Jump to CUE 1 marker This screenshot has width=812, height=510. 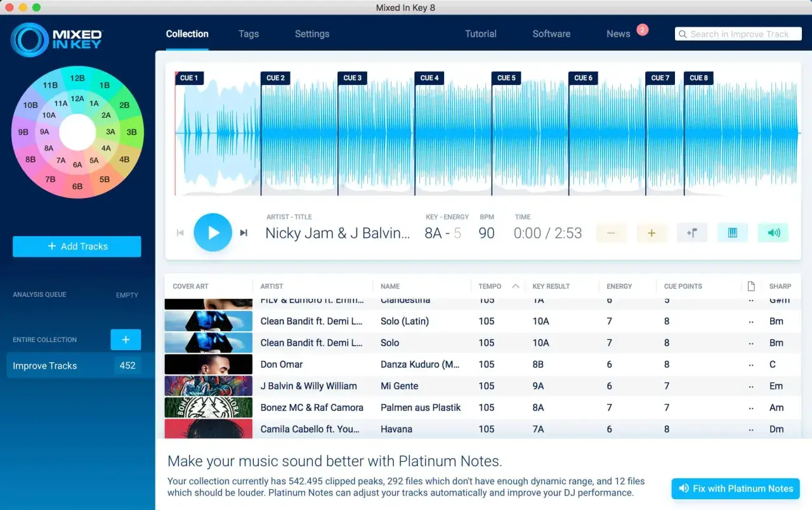coord(189,78)
